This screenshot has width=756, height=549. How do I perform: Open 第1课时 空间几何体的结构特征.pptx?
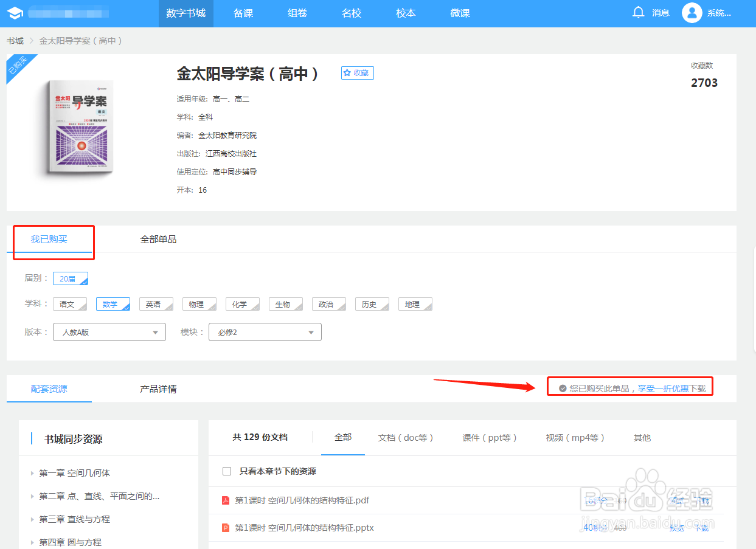304,528
